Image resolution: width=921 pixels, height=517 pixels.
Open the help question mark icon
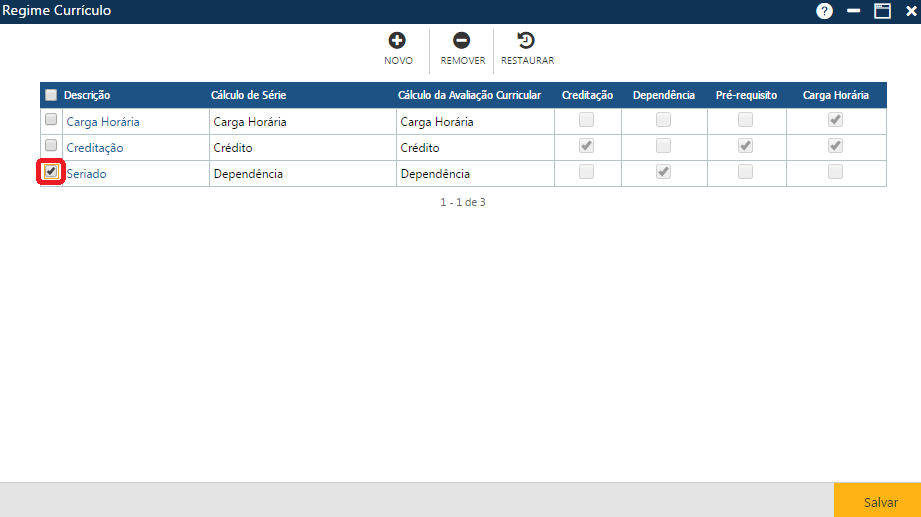pyautogui.click(x=825, y=11)
